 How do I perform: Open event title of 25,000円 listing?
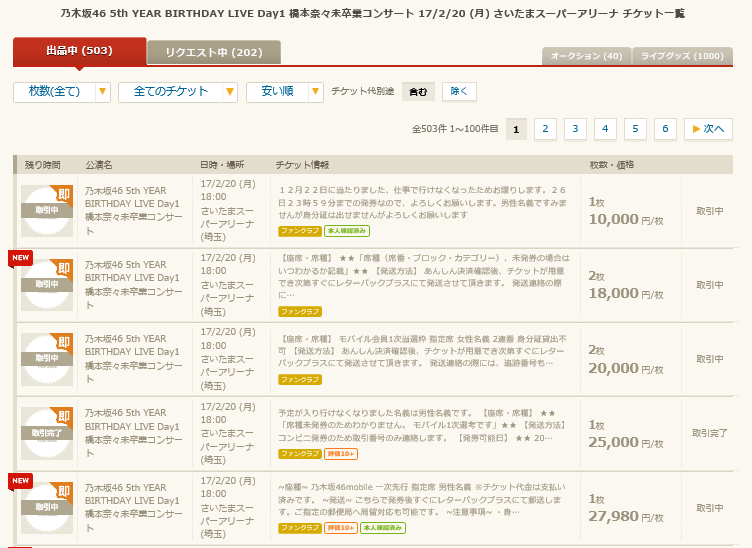click(x=133, y=433)
